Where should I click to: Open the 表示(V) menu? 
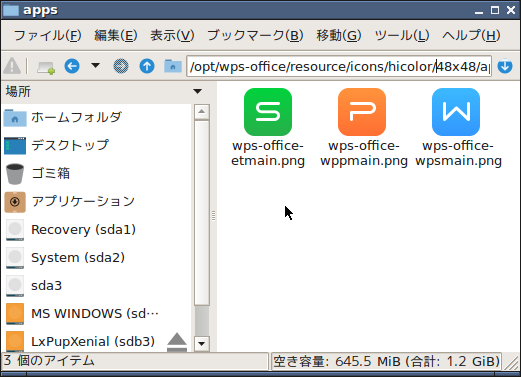(172, 35)
